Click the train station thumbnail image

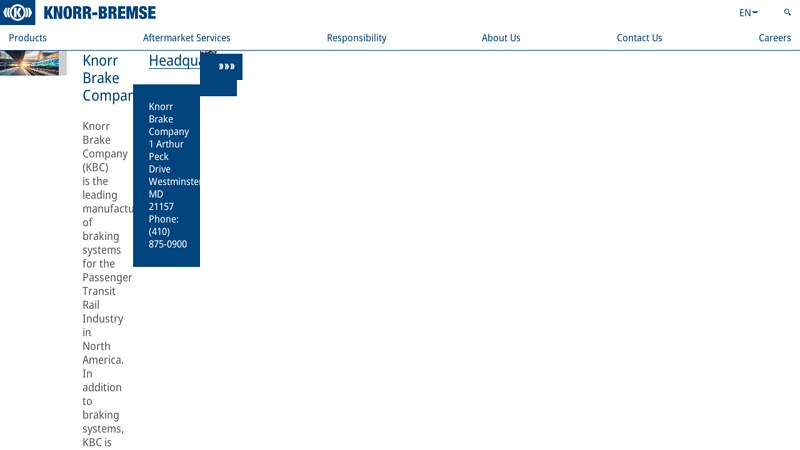click(x=30, y=63)
